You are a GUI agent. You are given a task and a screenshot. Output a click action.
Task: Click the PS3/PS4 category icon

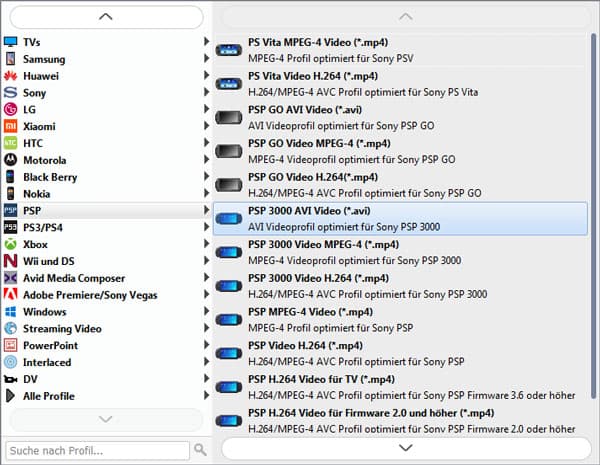tap(10, 227)
